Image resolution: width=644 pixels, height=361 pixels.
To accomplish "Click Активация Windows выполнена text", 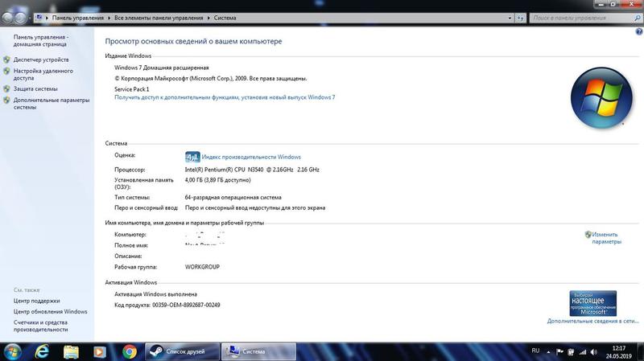I will 155,294.
